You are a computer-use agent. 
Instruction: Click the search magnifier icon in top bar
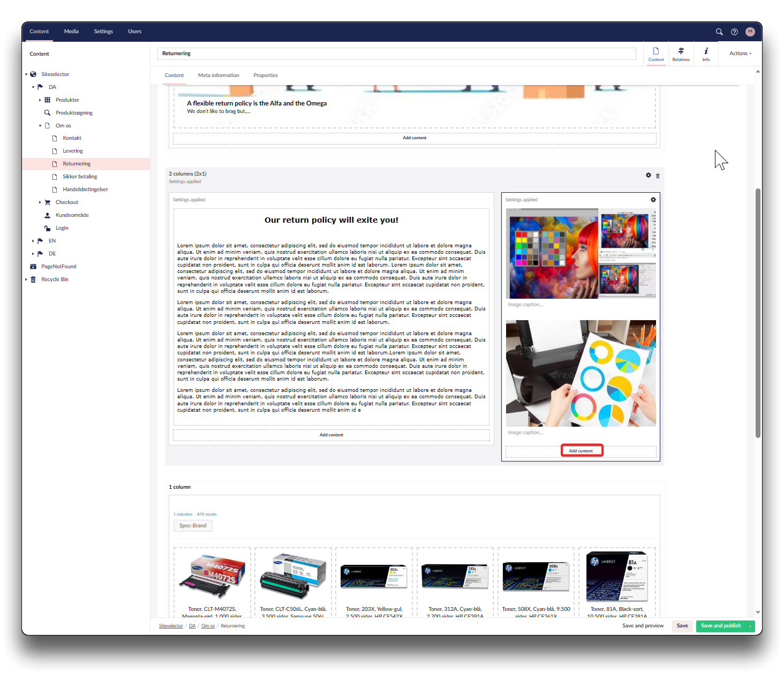pyautogui.click(x=719, y=32)
